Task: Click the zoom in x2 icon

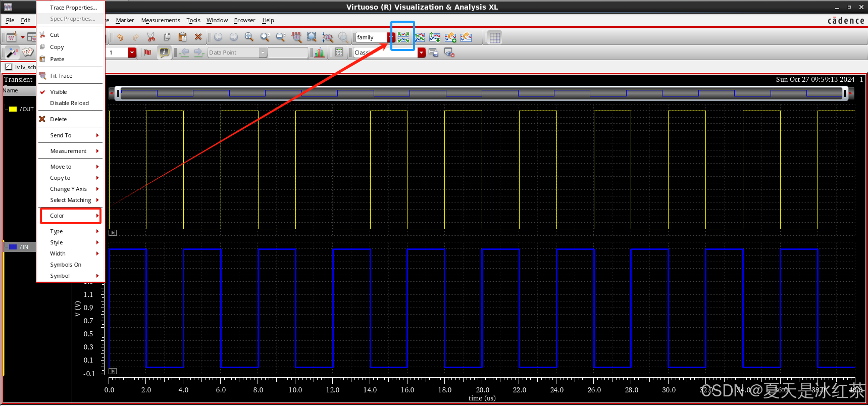Action: 265,37
